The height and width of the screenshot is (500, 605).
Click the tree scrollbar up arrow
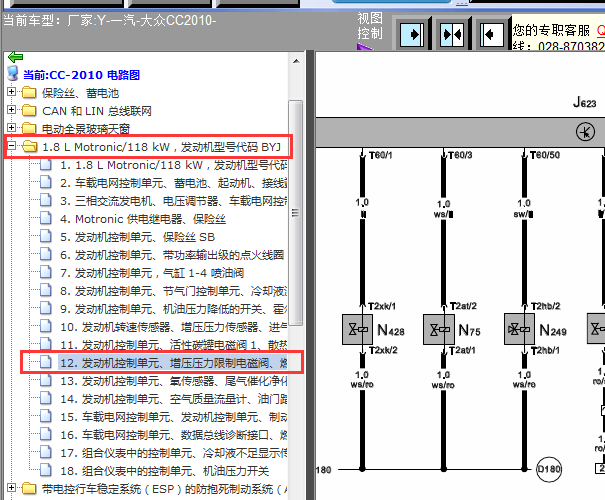(296, 61)
